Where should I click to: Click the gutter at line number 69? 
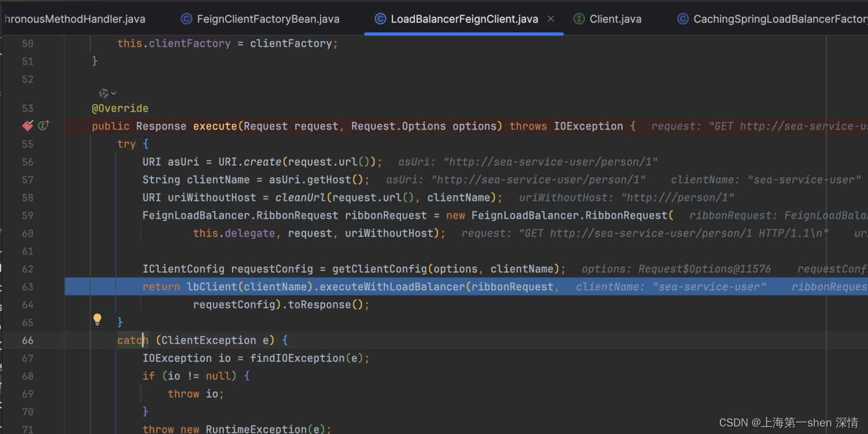point(27,394)
